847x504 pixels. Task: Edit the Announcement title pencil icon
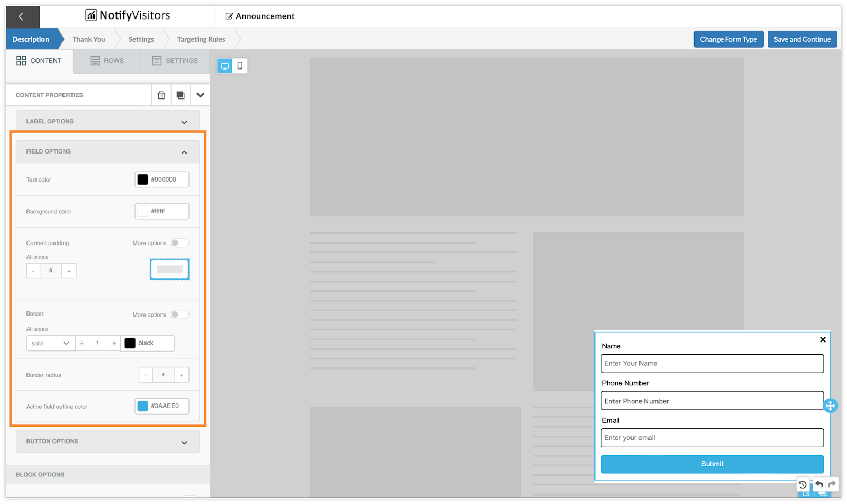229,16
